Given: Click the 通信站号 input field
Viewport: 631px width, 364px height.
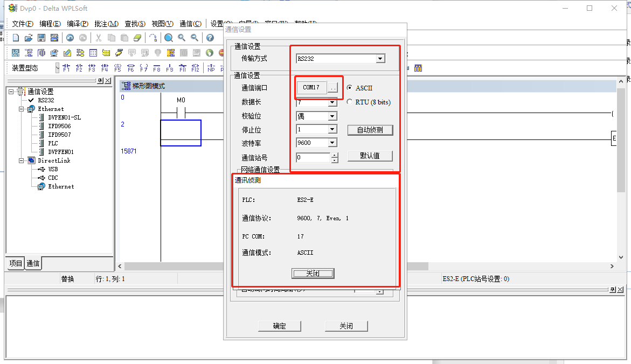Looking at the screenshot, I should (x=314, y=158).
